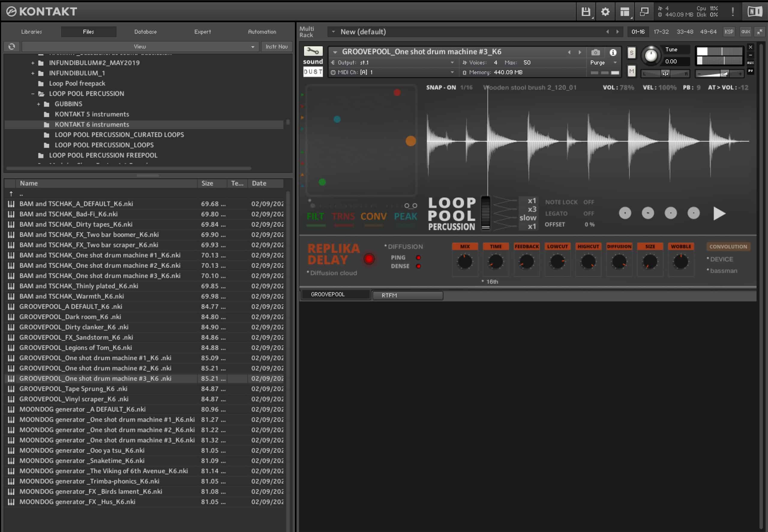Image resolution: width=768 pixels, height=532 pixels.
Task: Switch to the Libraries tab
Action: [32, 32]
